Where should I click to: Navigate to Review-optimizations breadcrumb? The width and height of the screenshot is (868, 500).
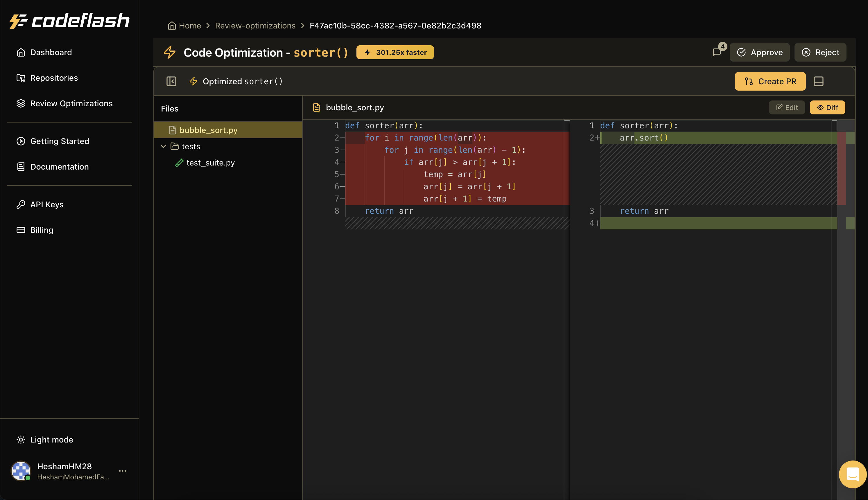[255, 26]
